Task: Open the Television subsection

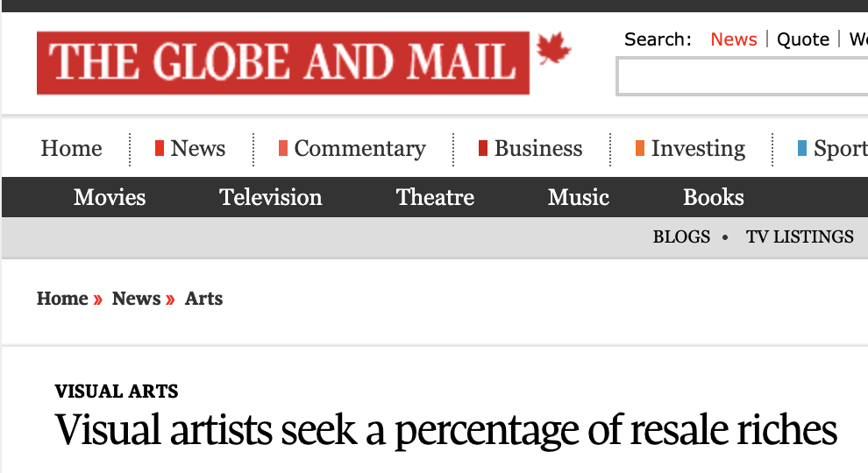Action: tap(271, 197)
